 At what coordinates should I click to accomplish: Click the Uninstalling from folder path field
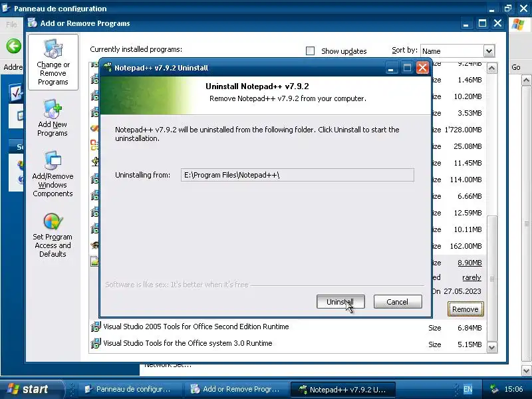[x=297, y=175]
